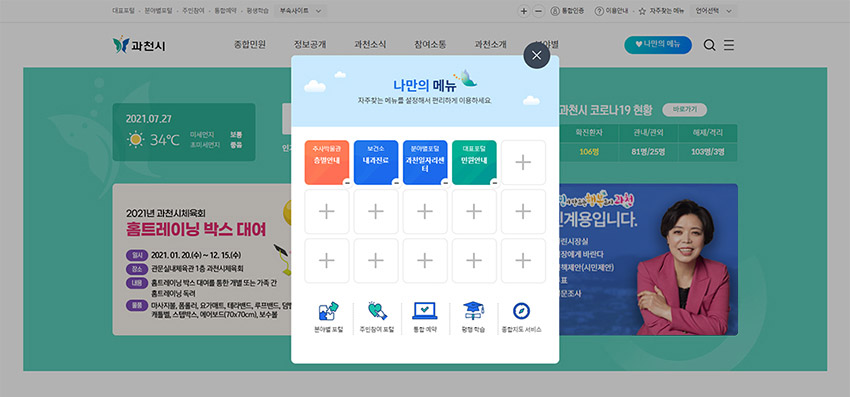Image resolution: width=850 pixels, height=397 pixels.
Task: Go to 대표포털 top link
Action: [123, 11]
